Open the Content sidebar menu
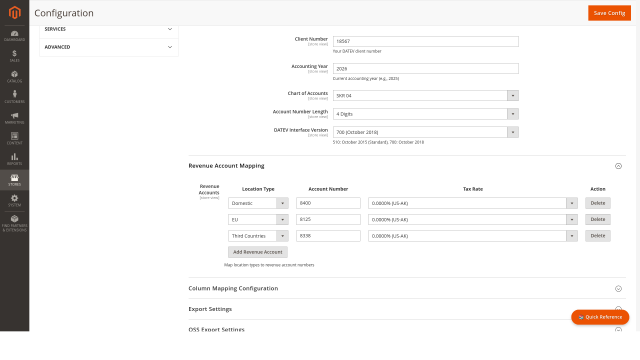The image size is (640, 360). click(x=14, y=138)
